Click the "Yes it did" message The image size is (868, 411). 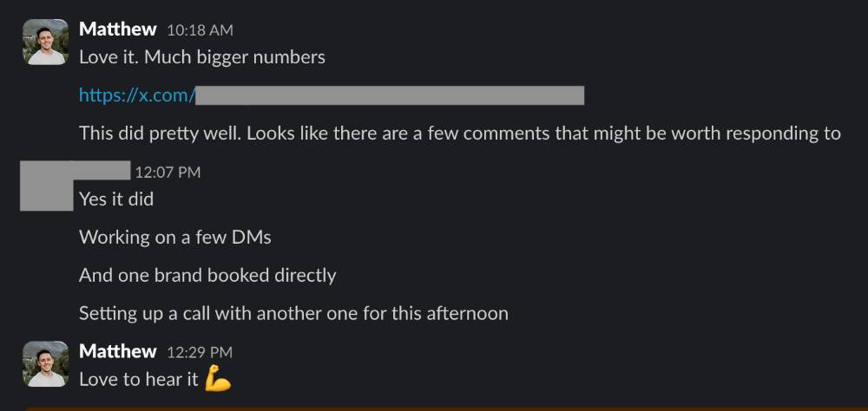(x=116, y=199)
